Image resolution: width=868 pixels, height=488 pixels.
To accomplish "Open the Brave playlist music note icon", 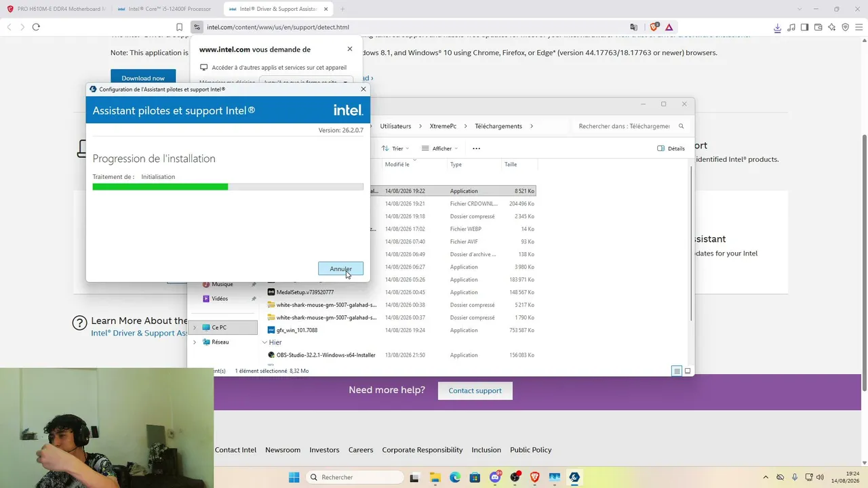I will click(791, 27).
